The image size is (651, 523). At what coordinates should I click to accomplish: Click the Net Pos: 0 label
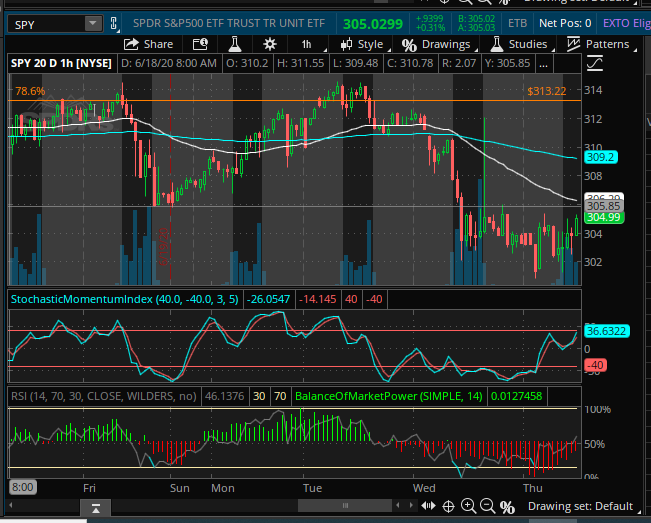[x=565, y=23]
